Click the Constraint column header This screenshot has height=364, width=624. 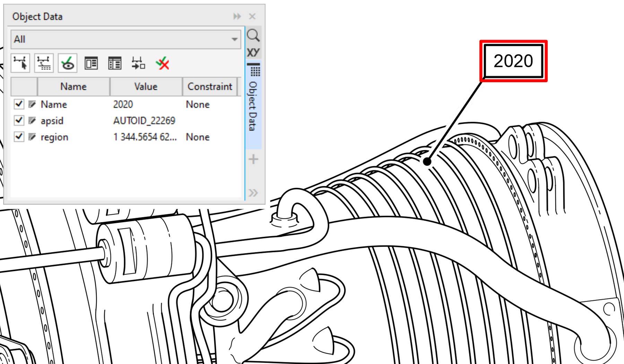[x=209, y=86]
